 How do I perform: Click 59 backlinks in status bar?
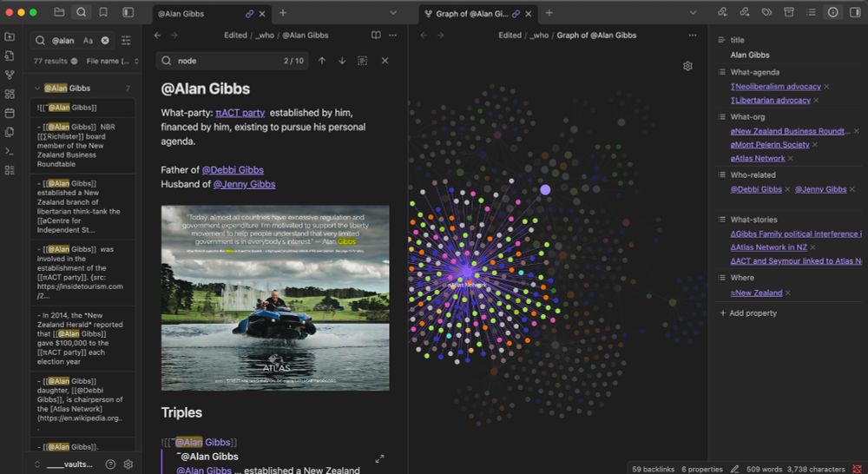coord(653,469)
